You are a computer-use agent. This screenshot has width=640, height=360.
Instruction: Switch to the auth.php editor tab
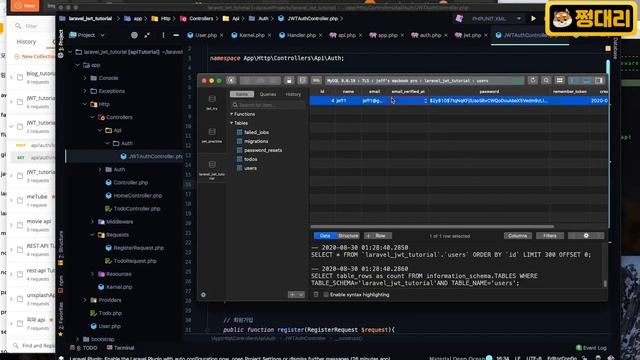click(430, 36)
